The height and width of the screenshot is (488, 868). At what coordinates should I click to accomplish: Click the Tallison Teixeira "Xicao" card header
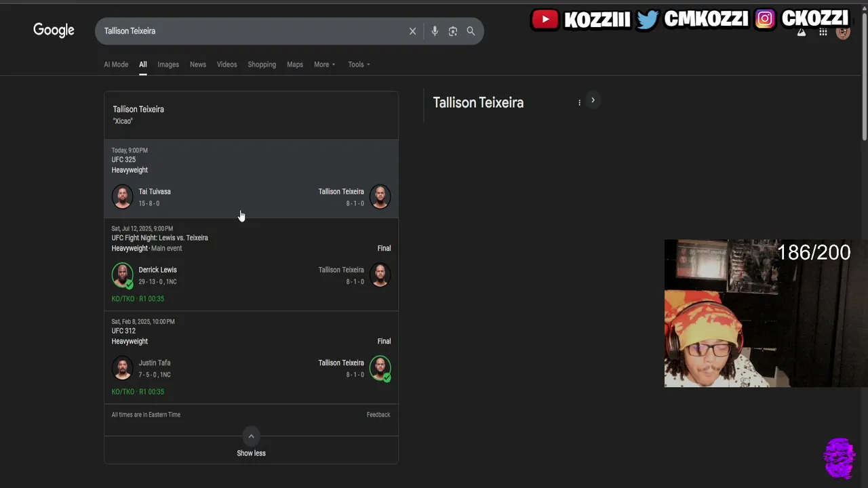251,115
